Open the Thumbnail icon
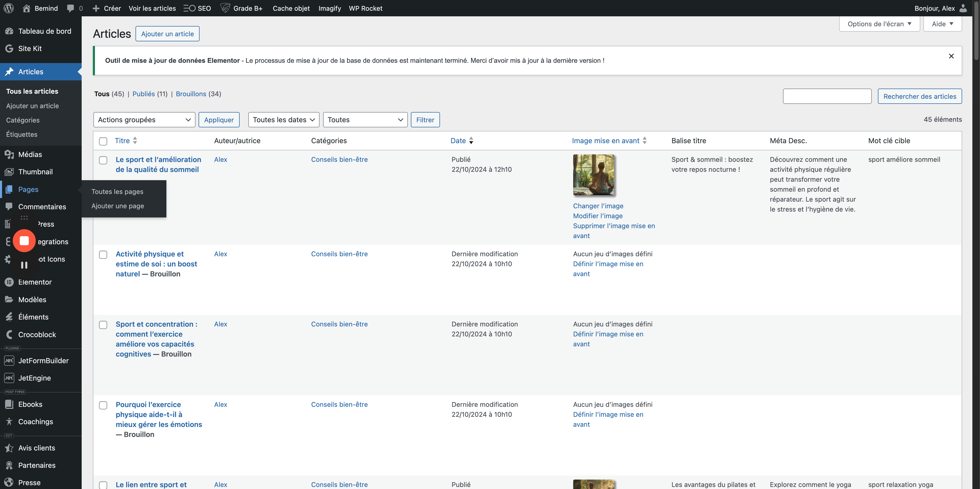Image resolution: width=980 pixels, height=489 pixels. tap(9, 172)
